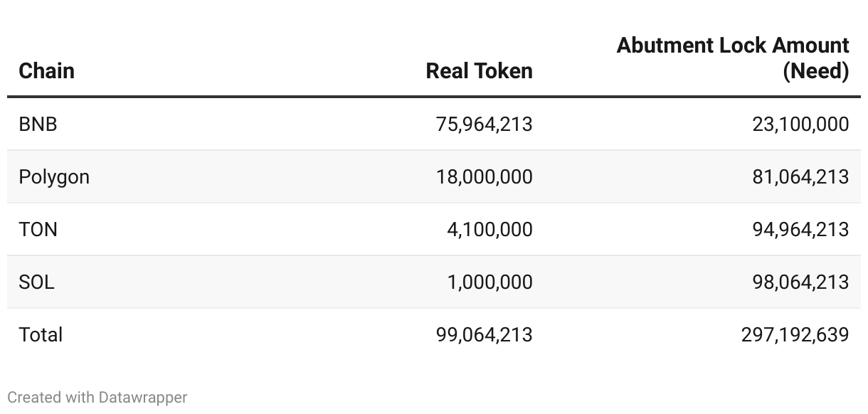Click the thick divider line below the header

434,97
